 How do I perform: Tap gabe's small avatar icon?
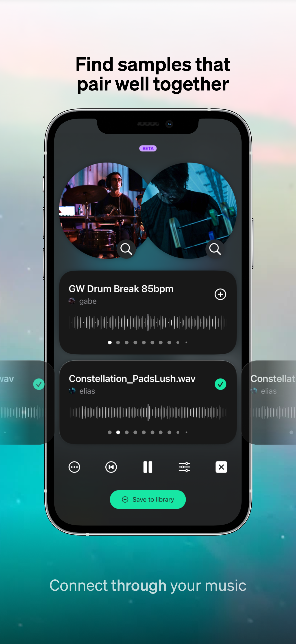(x=72, y=301)
